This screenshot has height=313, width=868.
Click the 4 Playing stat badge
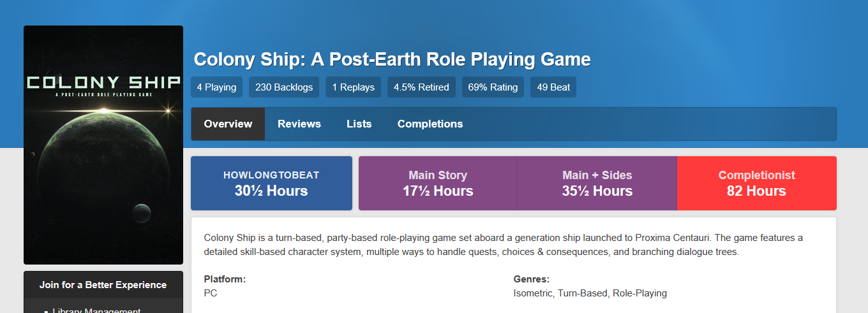[216, 87]
